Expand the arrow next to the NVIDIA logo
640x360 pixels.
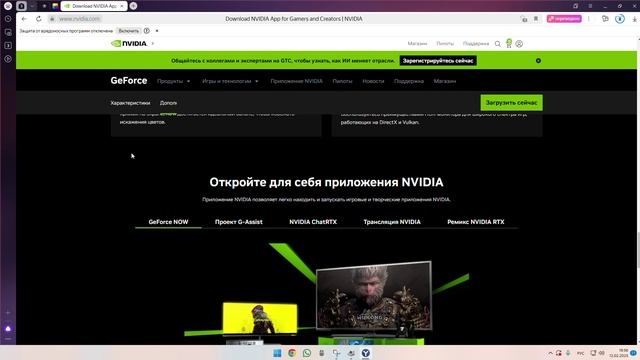[153, 43]
